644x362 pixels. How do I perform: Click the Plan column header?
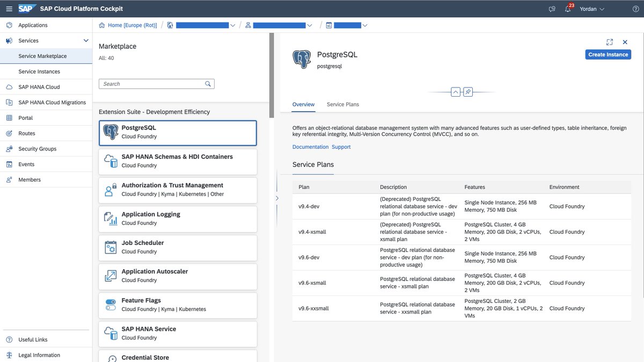click(304, 187)
